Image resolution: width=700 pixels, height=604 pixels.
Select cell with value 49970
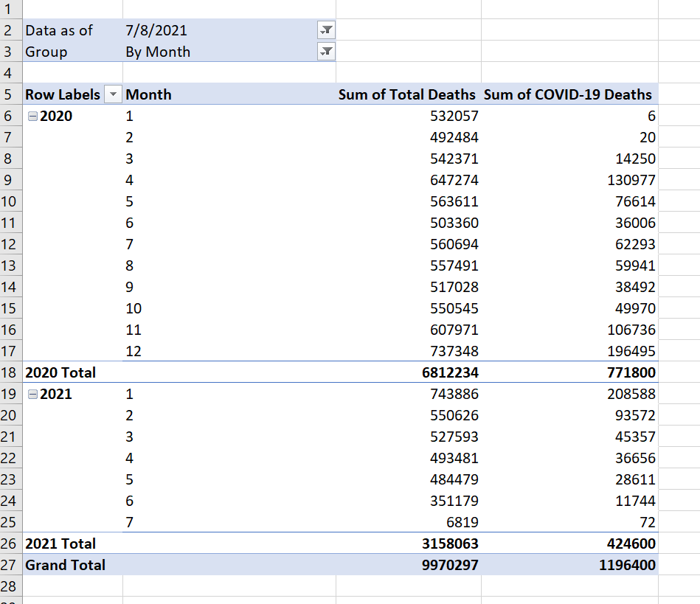pos(569,308)
